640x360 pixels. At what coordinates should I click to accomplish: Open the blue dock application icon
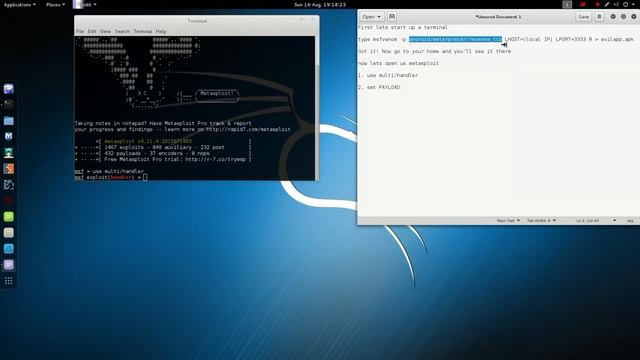(9, 249)
